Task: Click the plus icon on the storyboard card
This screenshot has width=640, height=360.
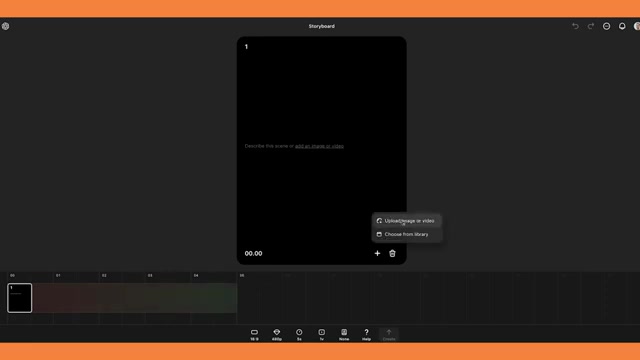Action: [377, 253]
